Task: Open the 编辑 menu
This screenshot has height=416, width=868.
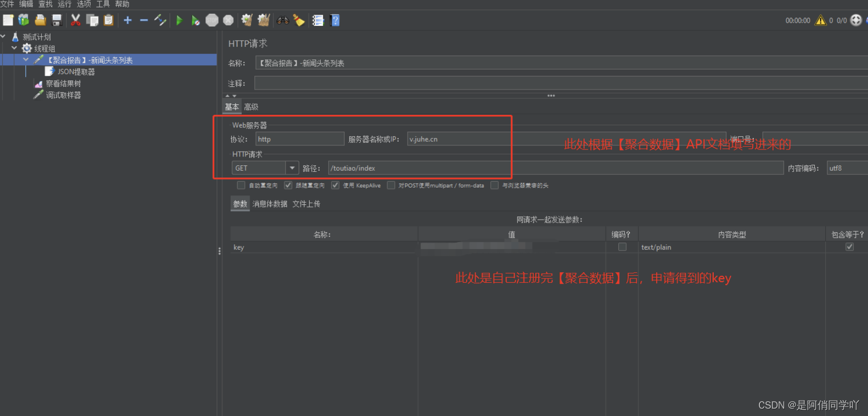Action: coord(26,4)
